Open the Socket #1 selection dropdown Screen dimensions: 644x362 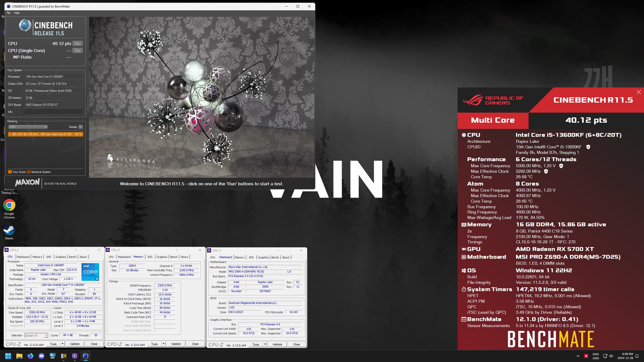click(x=36, y=336)
